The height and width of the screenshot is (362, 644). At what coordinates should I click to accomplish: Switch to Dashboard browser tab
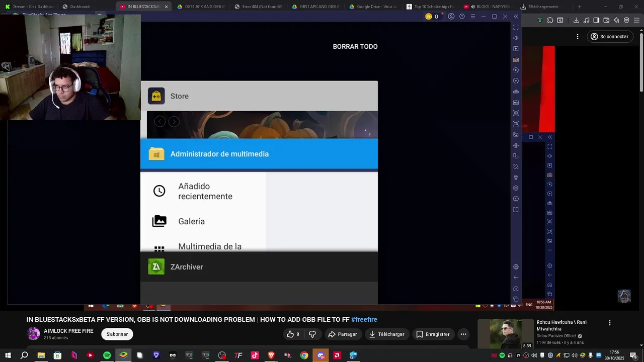click(x=86, y=7)
